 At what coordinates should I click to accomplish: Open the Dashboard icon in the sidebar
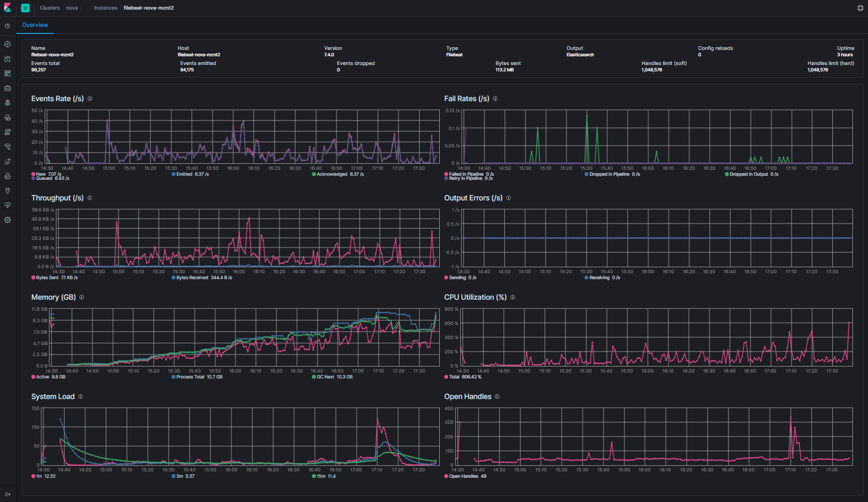coord(7,74)
